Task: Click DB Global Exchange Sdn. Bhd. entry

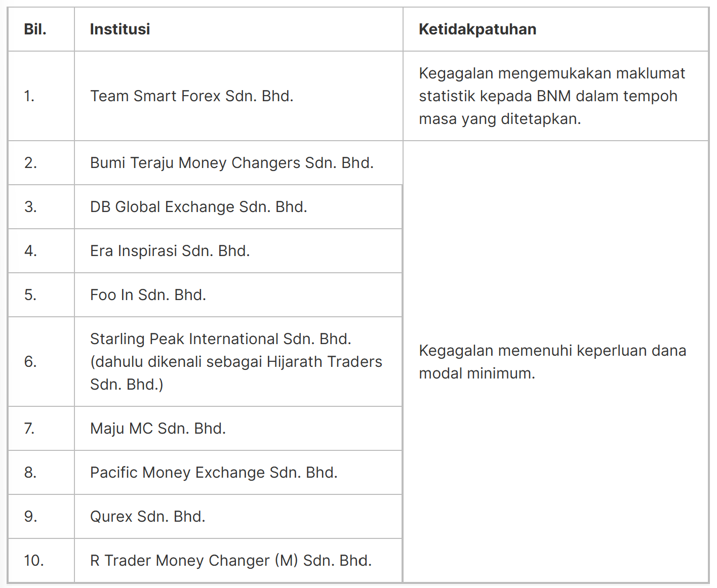Action: [198, 207]
